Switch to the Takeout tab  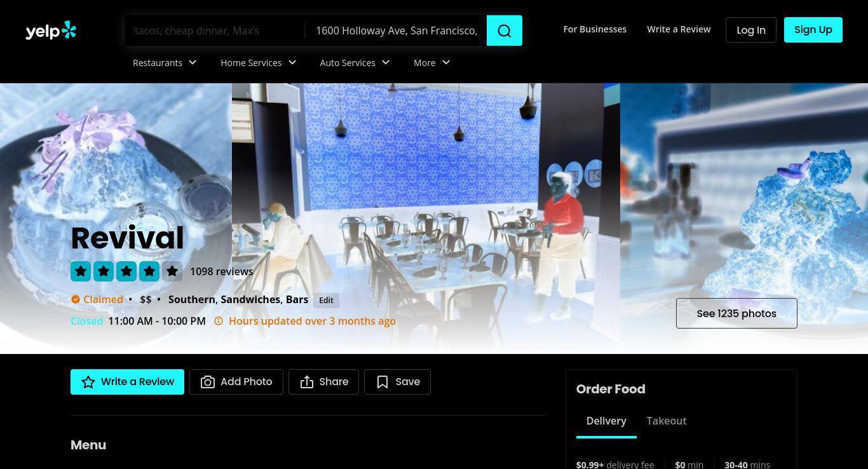(x=667, y=421)
